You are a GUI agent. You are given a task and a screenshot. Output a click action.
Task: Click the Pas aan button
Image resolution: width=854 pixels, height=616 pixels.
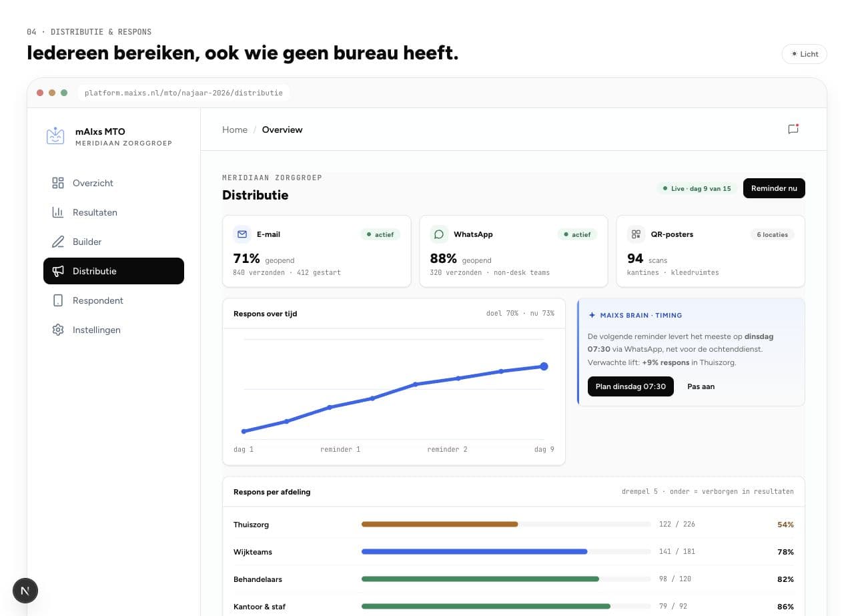[x=701, y=386]
